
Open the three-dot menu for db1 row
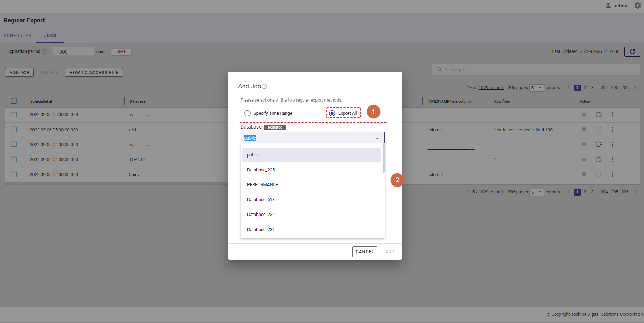click(612, 130)
